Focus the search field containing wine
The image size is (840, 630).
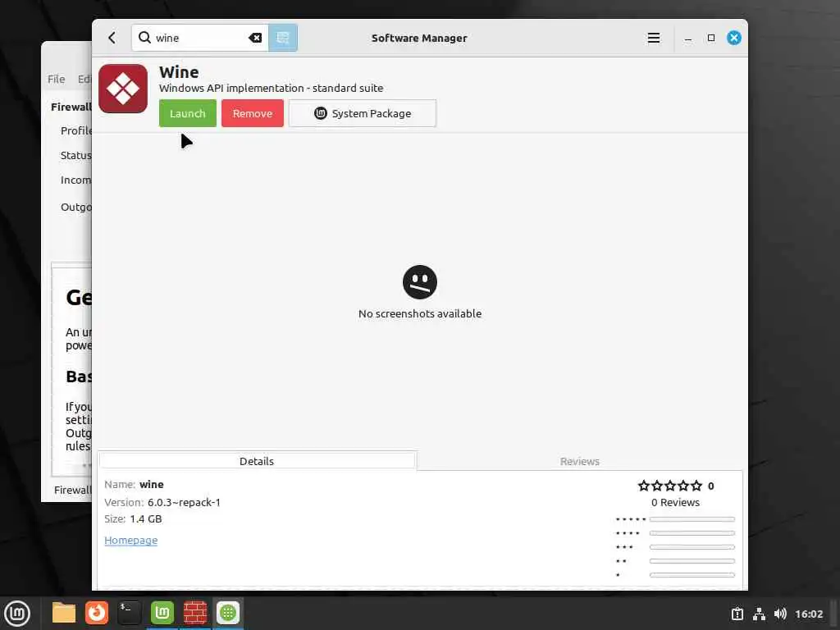pyautogui.click(x=200, y=38)
